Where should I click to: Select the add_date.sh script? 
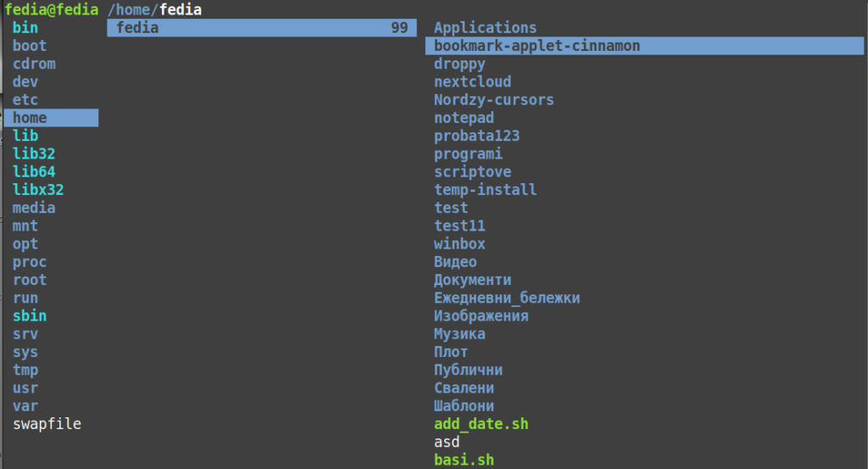tap(481, 424)
